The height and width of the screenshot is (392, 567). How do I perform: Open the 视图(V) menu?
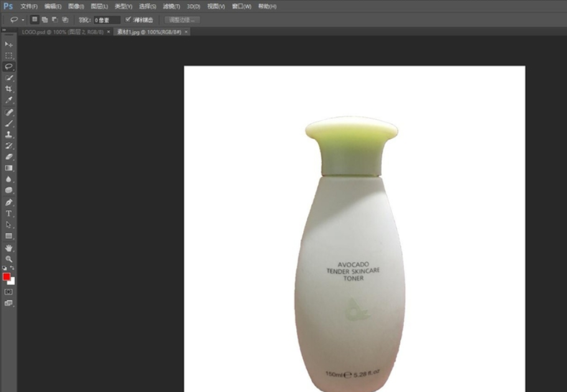tap(216, 6)
